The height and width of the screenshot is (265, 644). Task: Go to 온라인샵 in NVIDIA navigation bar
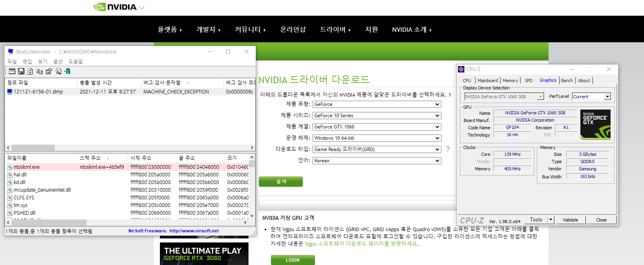[x=293, y=29]
